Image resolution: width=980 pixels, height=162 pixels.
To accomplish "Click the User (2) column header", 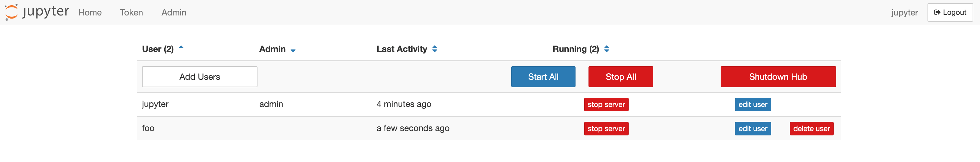I will (157, 49).
